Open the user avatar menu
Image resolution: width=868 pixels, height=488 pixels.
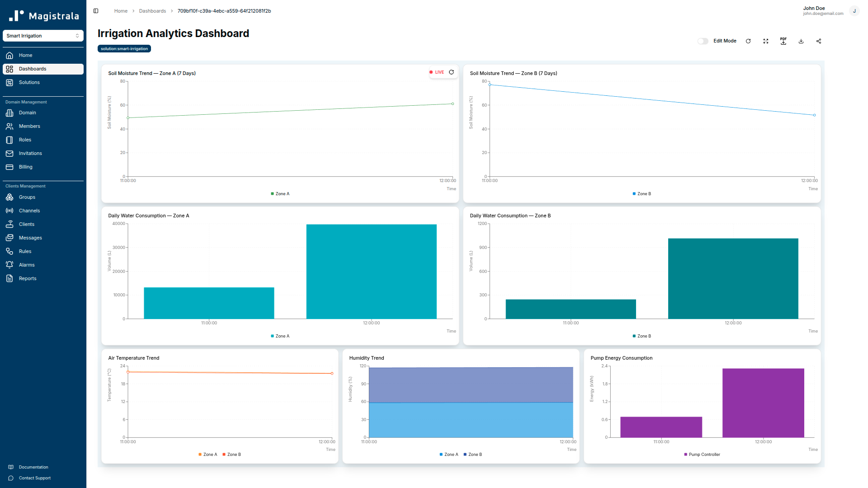coord(854,10)
